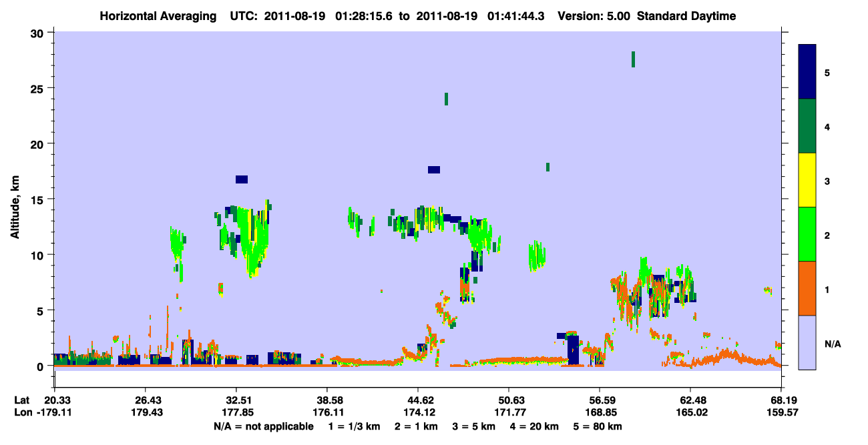This screenshot has height=445, width=868.
Task: Click the '2 = 1 km' legend entry
Action: click(415, 426)
